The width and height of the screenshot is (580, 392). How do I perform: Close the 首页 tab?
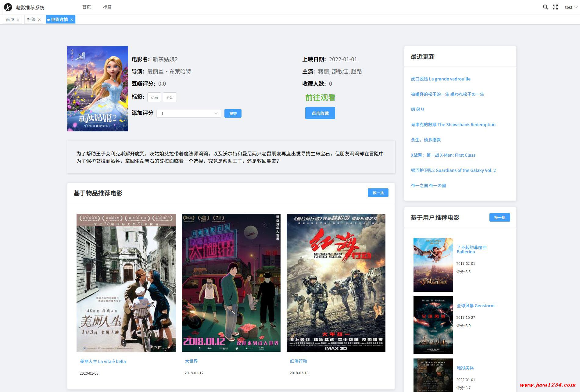[18, 20]
